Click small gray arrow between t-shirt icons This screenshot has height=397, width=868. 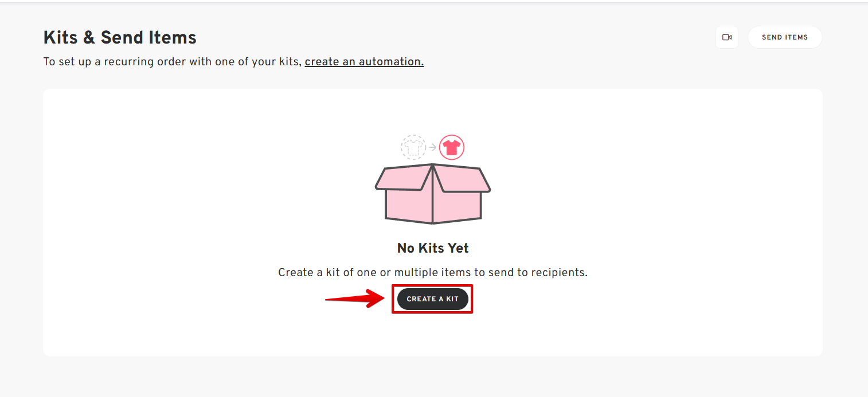(x=432, y=148)
